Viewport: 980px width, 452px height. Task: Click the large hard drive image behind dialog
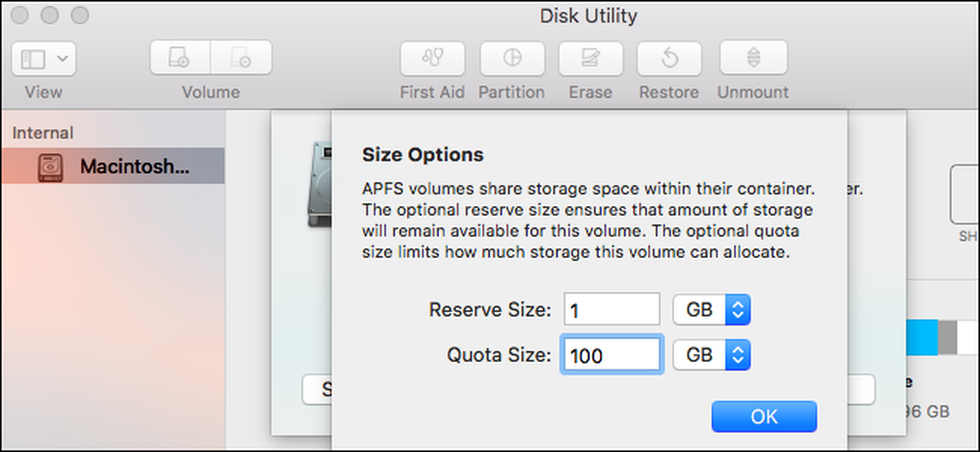320,184
